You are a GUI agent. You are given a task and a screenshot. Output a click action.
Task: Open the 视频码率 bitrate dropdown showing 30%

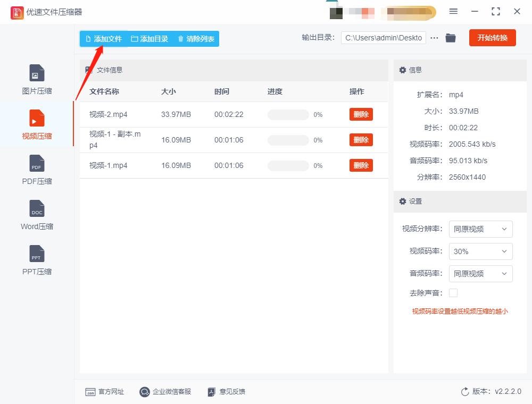pos(480,251)
